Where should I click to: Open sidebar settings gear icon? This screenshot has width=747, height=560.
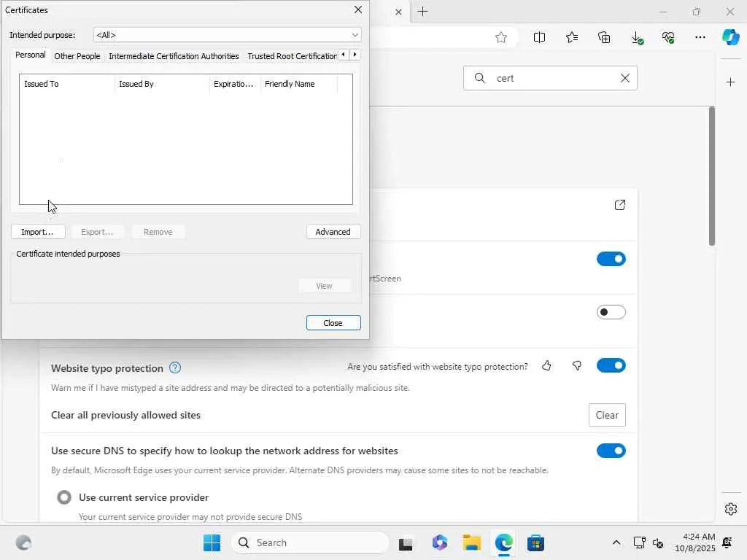[x=730, y=509]
